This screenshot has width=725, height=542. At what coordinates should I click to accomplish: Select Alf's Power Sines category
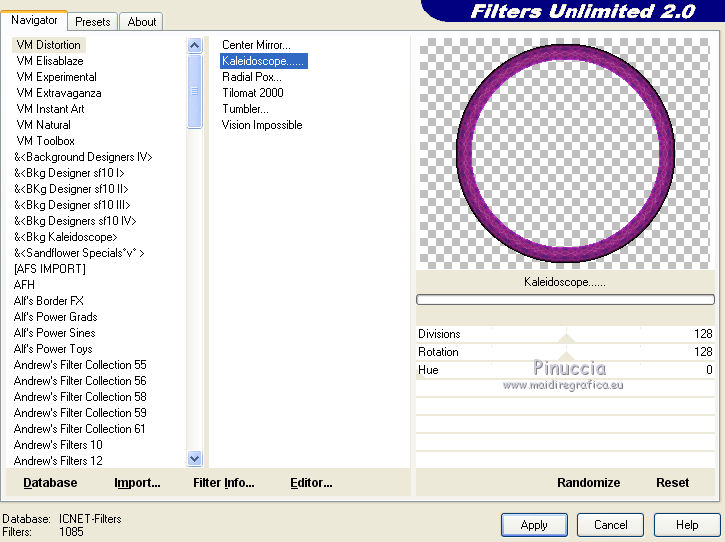click(x=55, y=333)
